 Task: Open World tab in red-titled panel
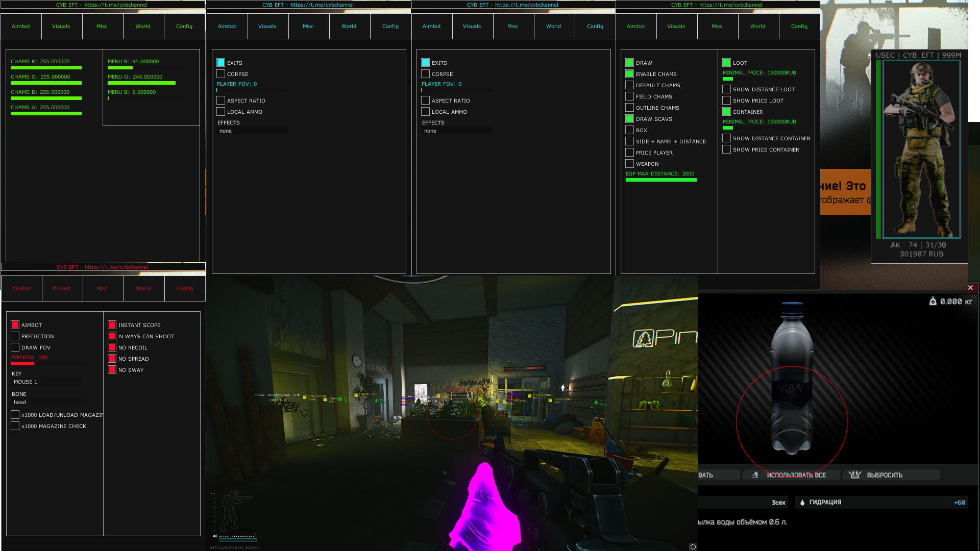coord(143,288)
